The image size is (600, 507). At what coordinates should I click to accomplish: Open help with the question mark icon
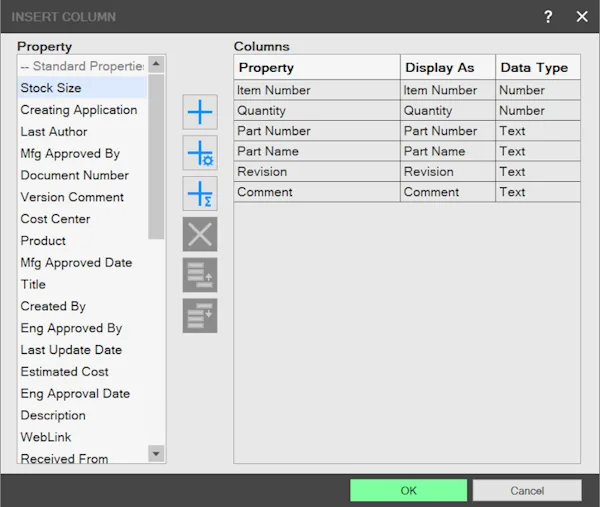[x=548, y=16]
